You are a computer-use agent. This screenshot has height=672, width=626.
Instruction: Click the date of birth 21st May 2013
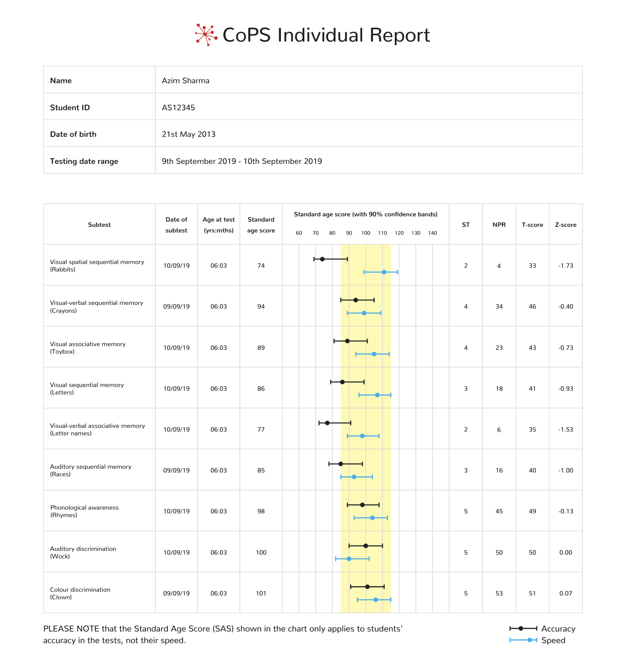188,134
